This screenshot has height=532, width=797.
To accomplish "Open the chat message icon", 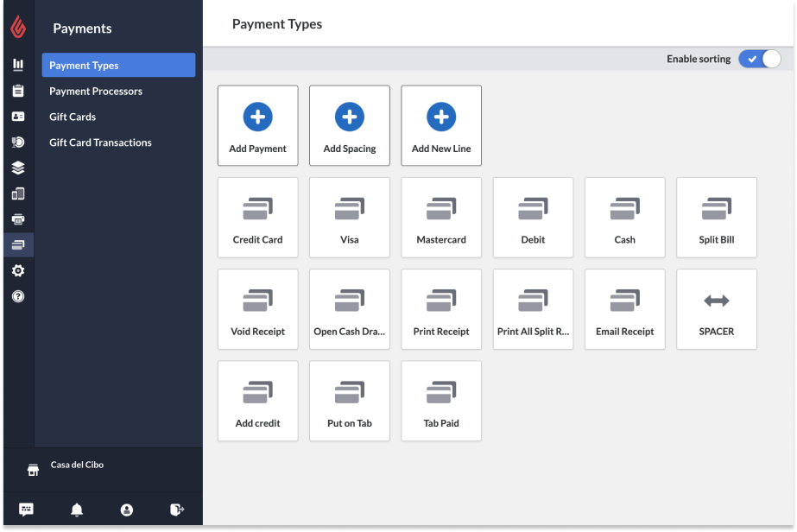I will click(x=27, y=509).
